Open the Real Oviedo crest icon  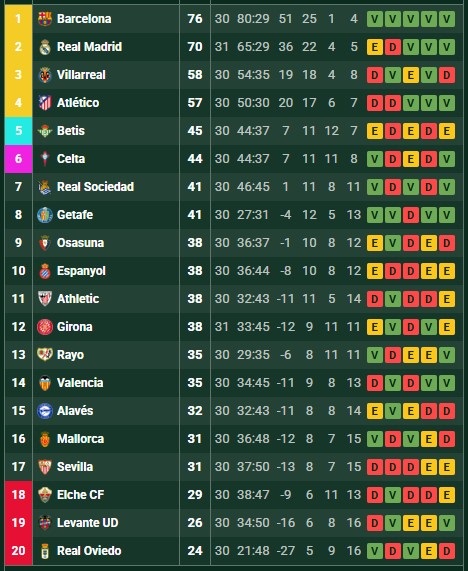(x=45, y=551)
